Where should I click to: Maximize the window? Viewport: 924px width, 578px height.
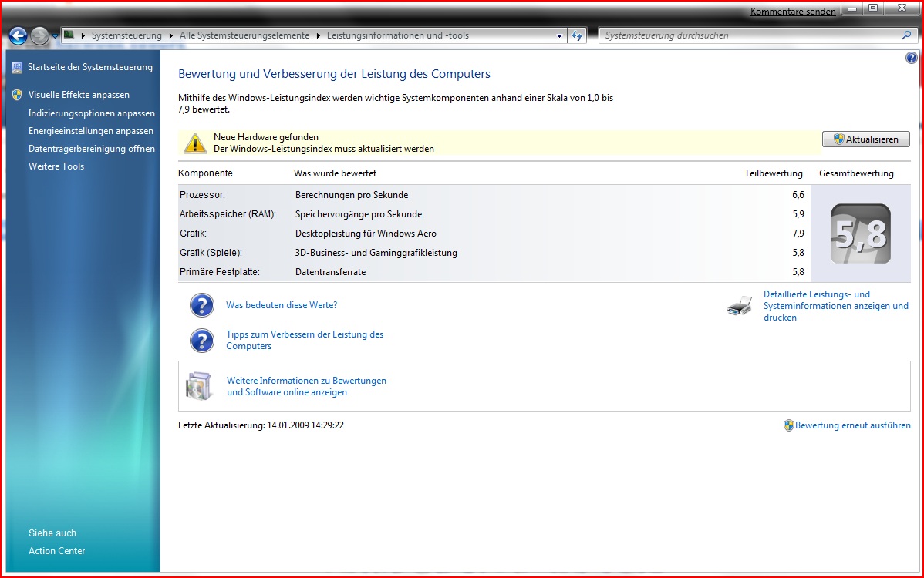pyautogui.click(x=873, y=8)
